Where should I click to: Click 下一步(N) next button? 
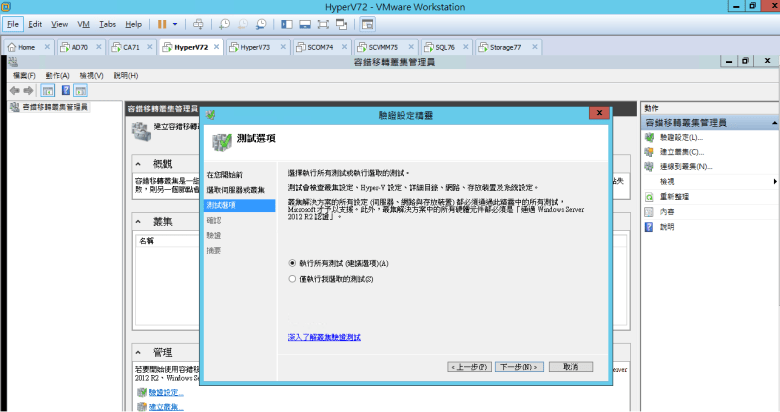[520, 367]
